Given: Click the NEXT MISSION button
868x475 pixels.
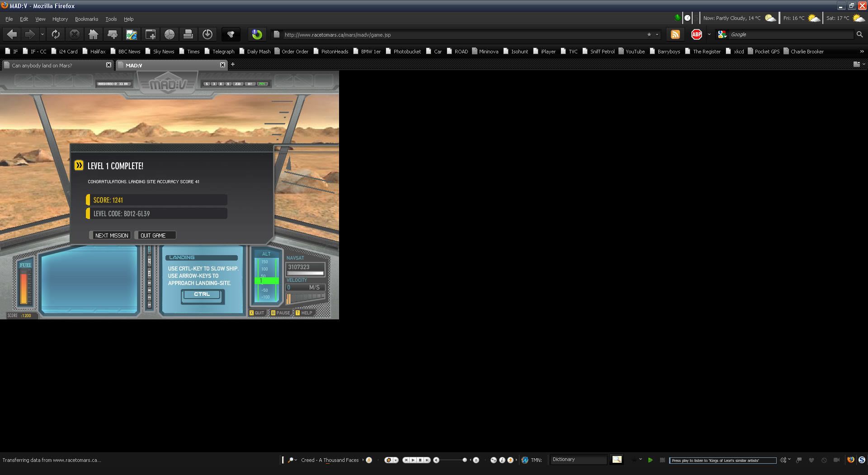Looking at the screenshot, I should (x=111, y=235).
